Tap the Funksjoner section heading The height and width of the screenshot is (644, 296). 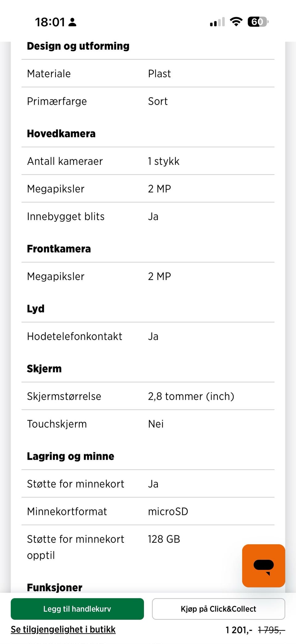tap(55, 587)
